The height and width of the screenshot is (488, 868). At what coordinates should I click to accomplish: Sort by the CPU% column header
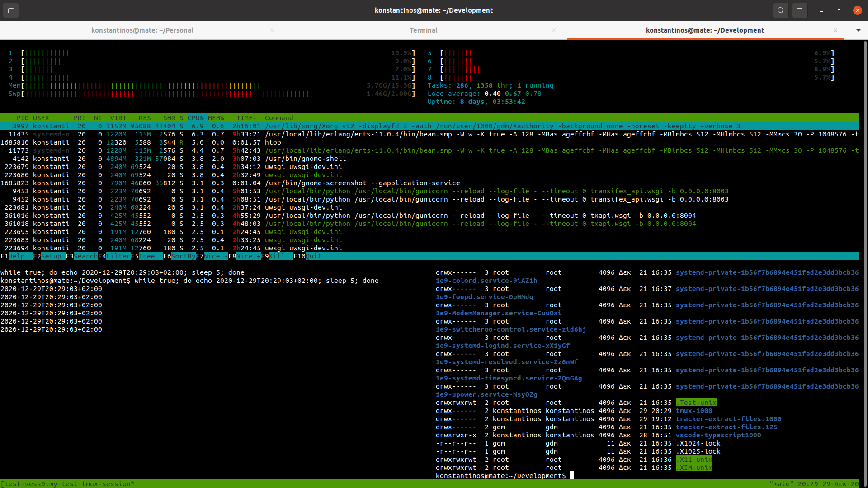click(195, 118)
